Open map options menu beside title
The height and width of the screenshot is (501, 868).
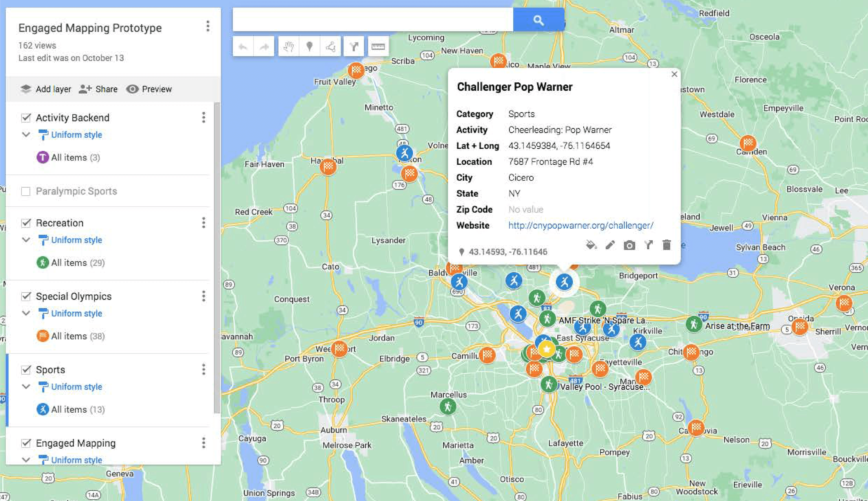(x=208, y=26)
